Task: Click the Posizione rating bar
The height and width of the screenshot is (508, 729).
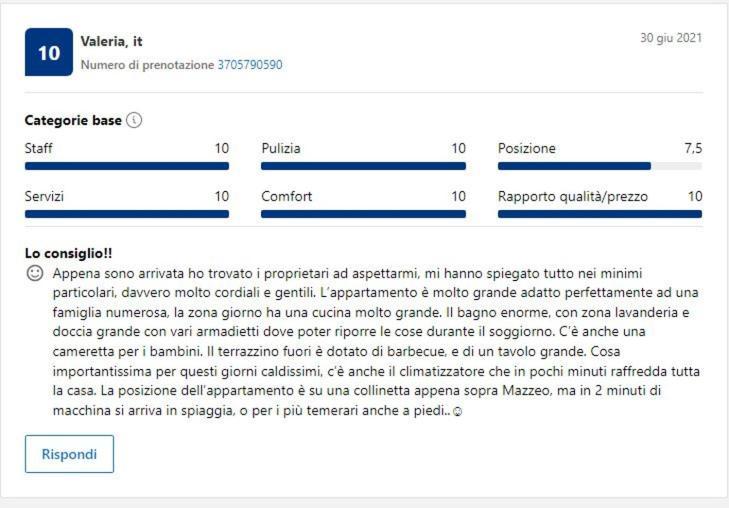Action: click(600, 166)
